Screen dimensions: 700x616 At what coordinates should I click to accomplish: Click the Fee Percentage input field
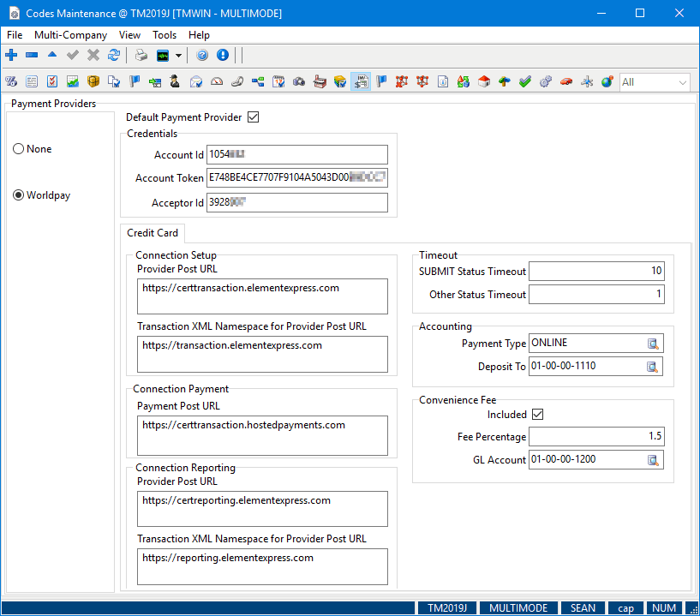click(x=596, y=437)
